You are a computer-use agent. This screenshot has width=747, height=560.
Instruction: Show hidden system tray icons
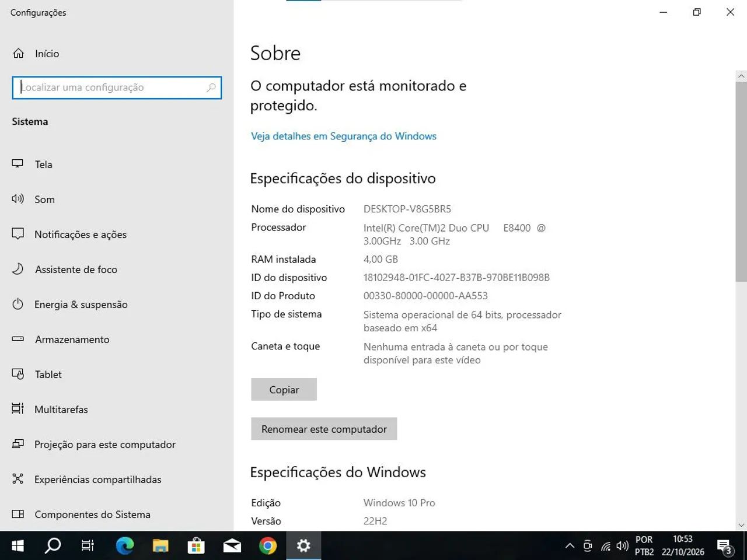point(570,546)
